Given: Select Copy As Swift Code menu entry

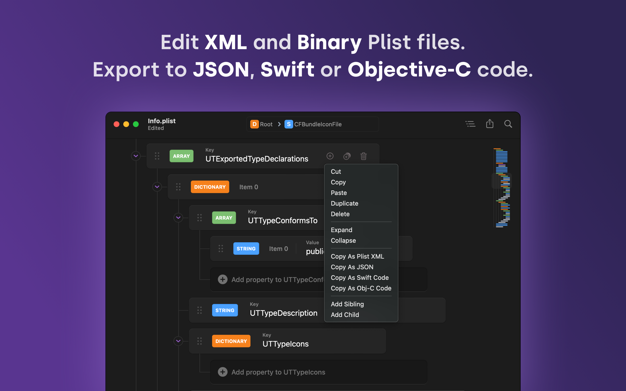Looking at the screenshot, I should pos(360,278).
